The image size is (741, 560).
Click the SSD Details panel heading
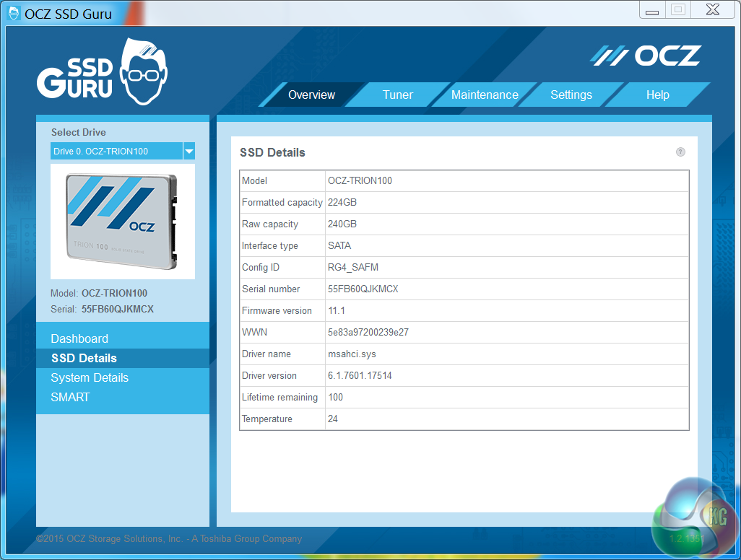[272, 152]
